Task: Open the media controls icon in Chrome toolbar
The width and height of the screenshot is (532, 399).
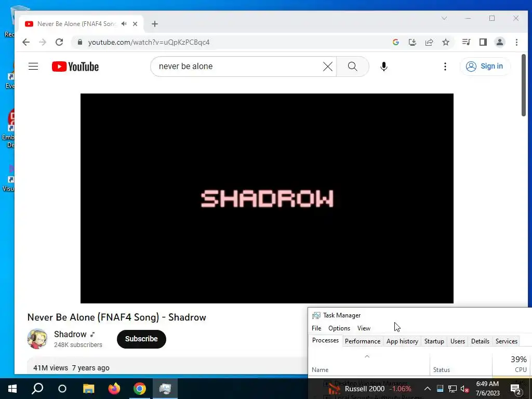Action: point(466,42)
